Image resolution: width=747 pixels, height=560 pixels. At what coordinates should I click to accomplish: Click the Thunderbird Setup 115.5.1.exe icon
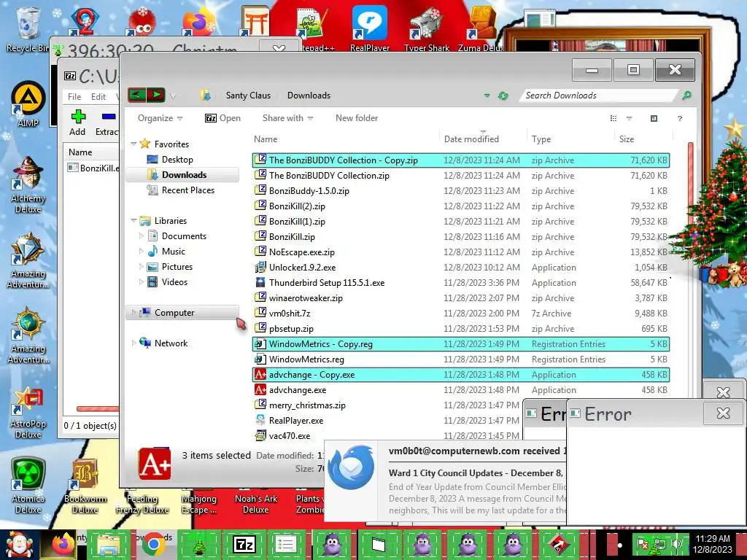pos(260,282)
